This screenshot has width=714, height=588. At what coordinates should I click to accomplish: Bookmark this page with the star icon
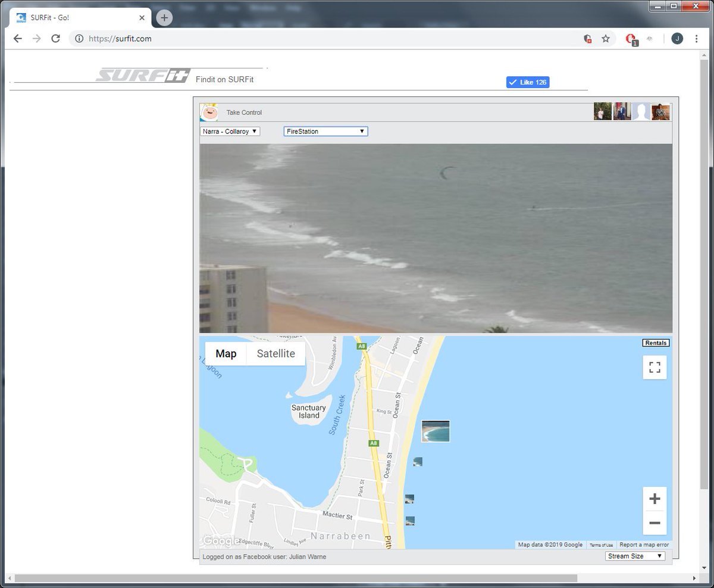606,39
